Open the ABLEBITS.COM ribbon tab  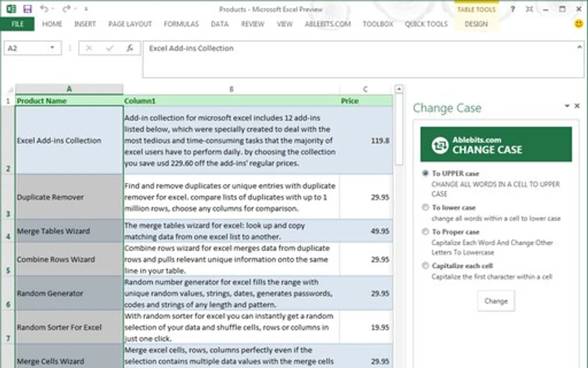(327, 24)
